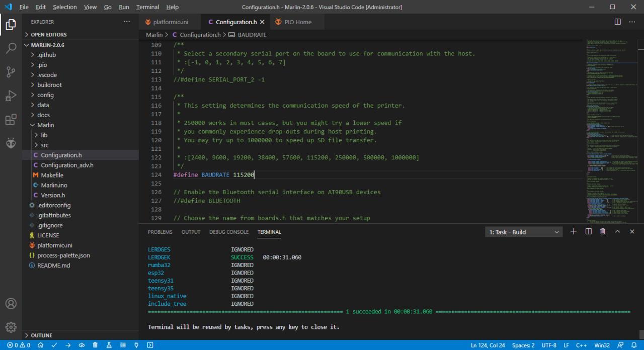Open the notifications bell
644x350 pixels.
coord(634,345)
